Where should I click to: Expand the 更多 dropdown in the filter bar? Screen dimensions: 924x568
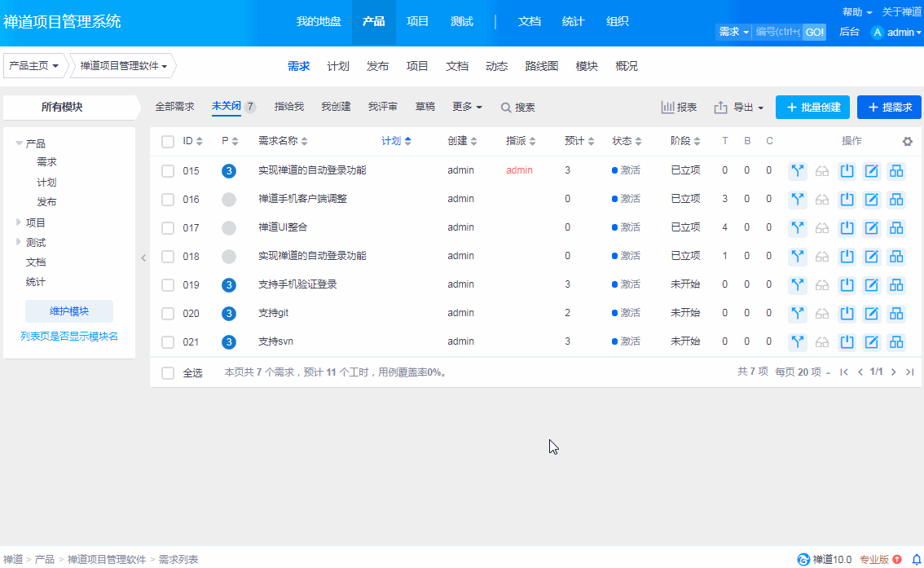(x=467, y=107)
